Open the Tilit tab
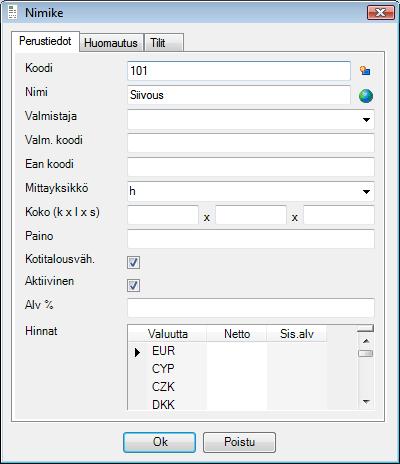Image resolution: width=400 pixels, height=464 pixels. click(164, 43)
